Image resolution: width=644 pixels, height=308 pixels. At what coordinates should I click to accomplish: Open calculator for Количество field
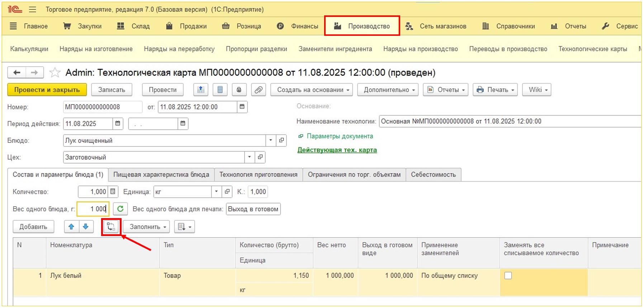click(x=113, y=192)
